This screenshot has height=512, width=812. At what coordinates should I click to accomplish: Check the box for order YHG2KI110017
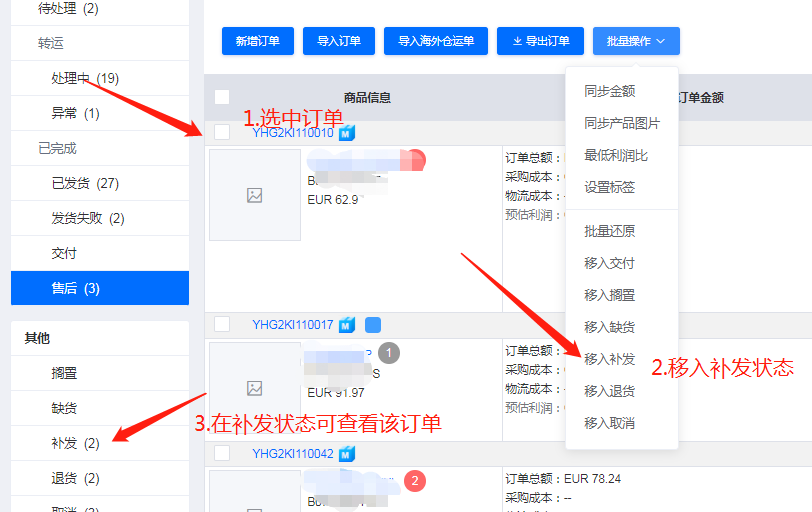tap(222, 324)
